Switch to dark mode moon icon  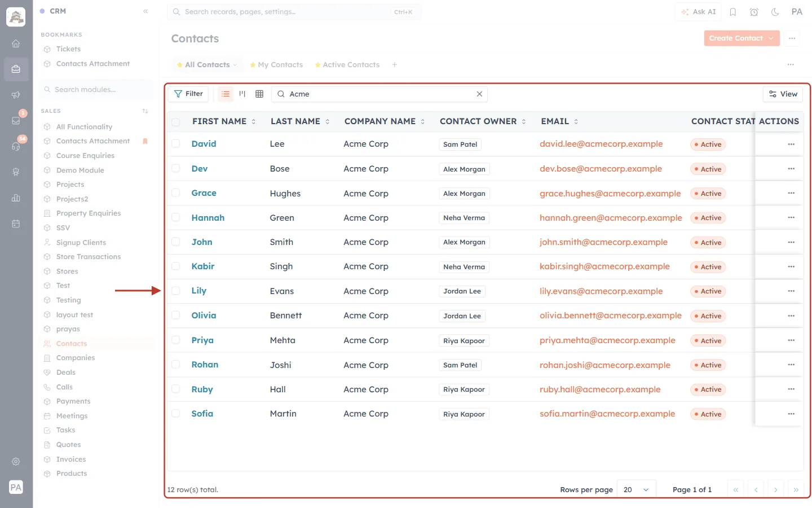[775, 12]
